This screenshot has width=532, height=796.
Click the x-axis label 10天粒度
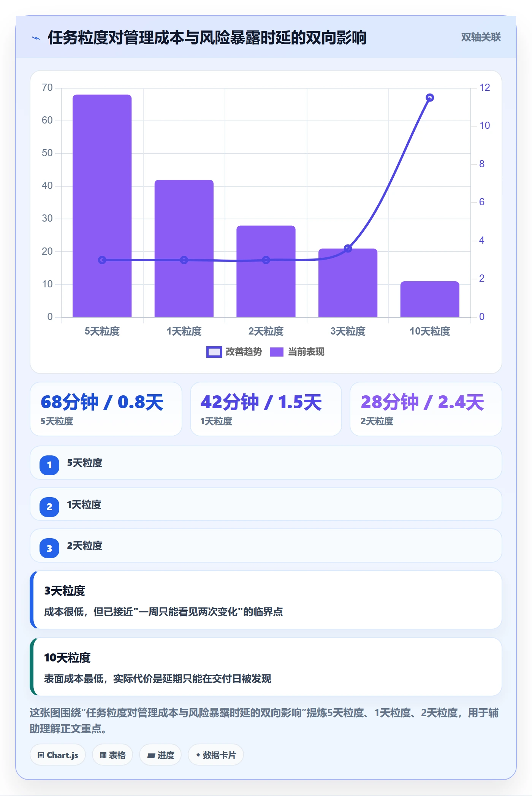point(430,331)
